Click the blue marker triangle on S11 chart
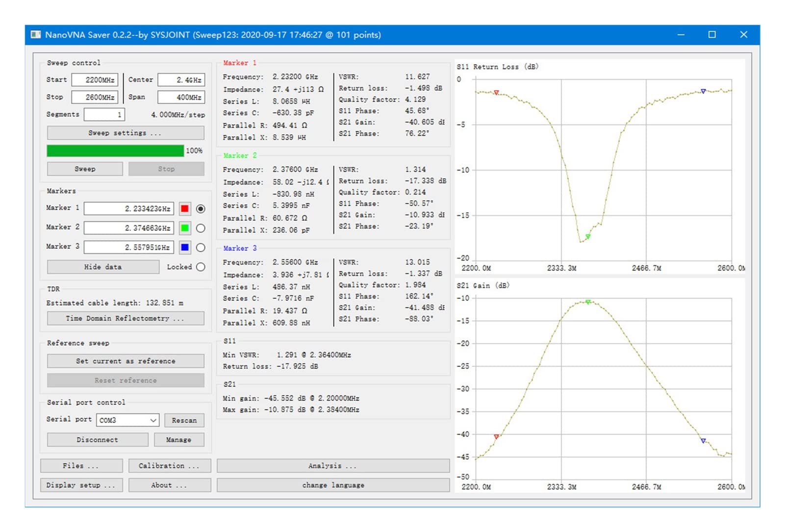Screen dimensions: 785x532 tap(703, 91)
